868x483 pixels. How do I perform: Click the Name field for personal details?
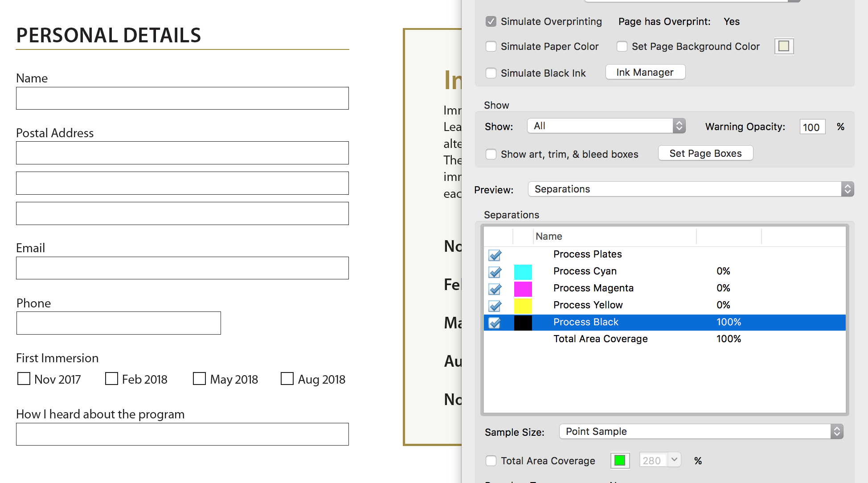click(183, 98)
